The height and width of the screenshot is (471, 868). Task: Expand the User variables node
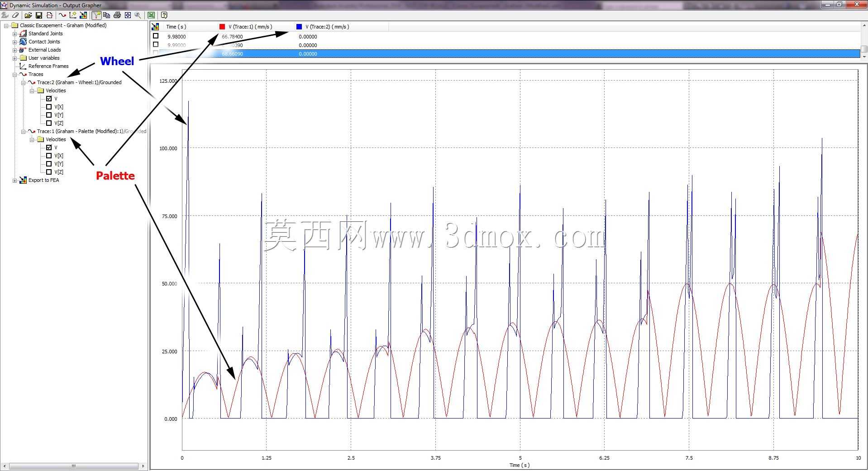tap(14, 58)
